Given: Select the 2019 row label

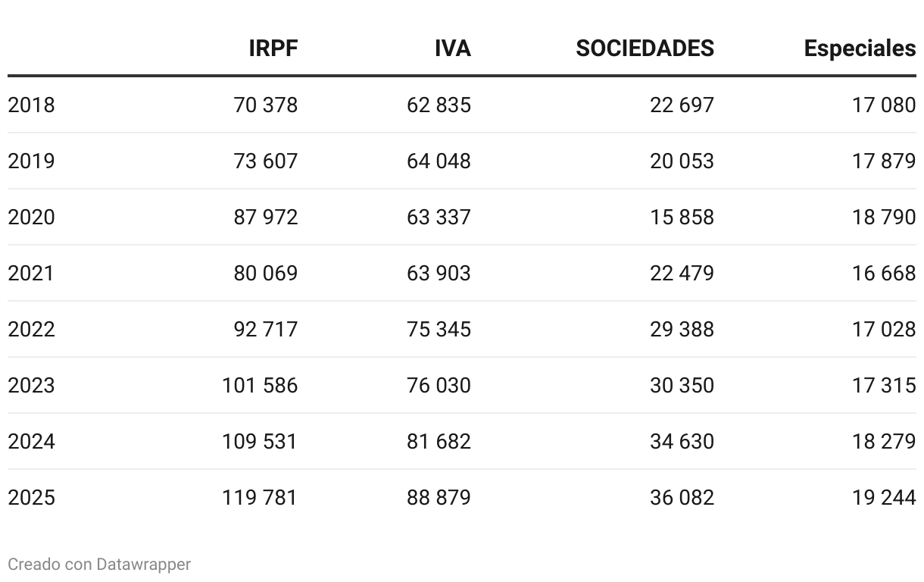Looking at the screenshot, I should point(31,161).
